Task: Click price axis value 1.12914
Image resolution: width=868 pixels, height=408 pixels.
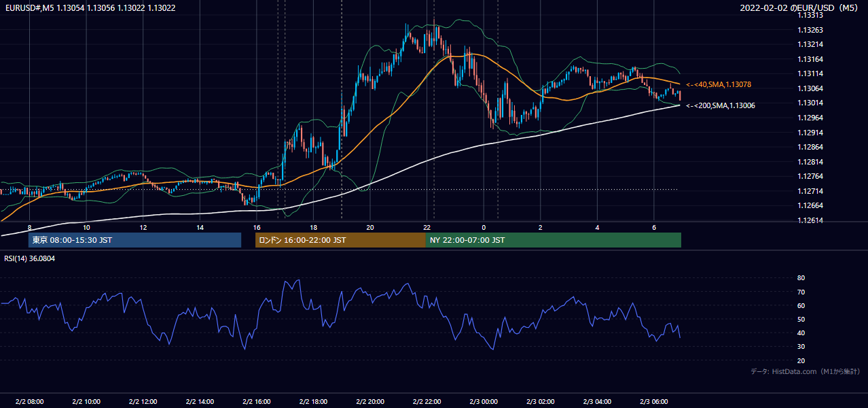Action: [x=811, y=133]
